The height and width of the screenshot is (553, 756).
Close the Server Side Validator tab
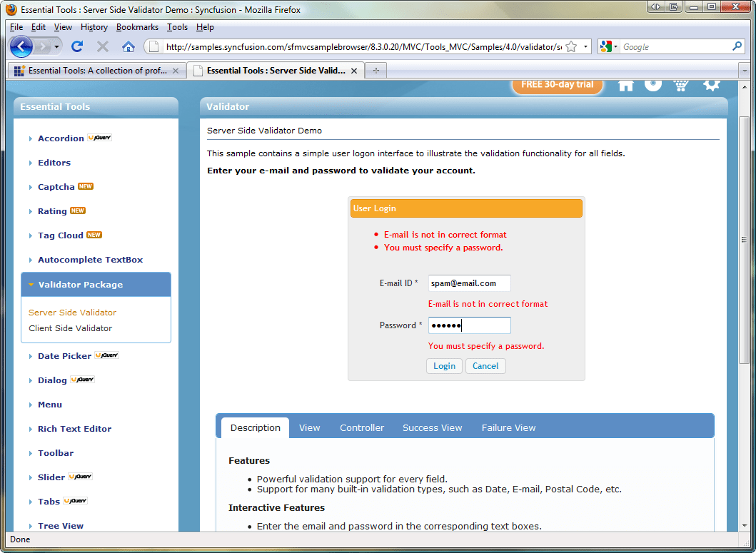point(354,71)
